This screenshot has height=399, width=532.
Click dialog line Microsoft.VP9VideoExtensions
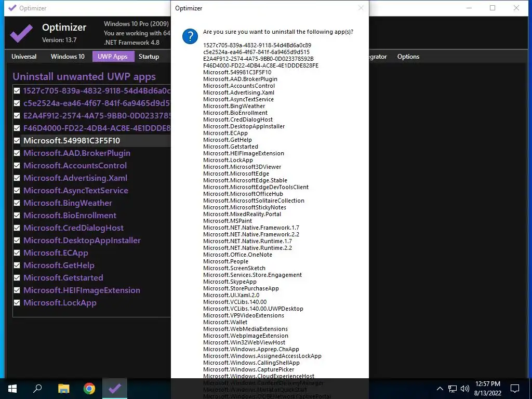tap(244, 315)
